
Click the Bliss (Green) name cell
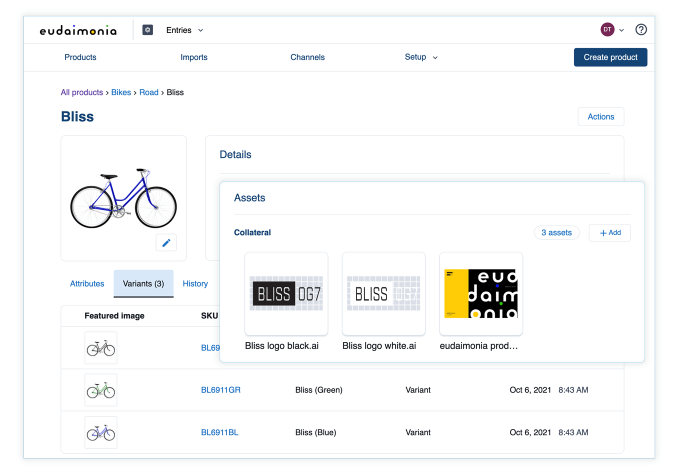[319, 390]
